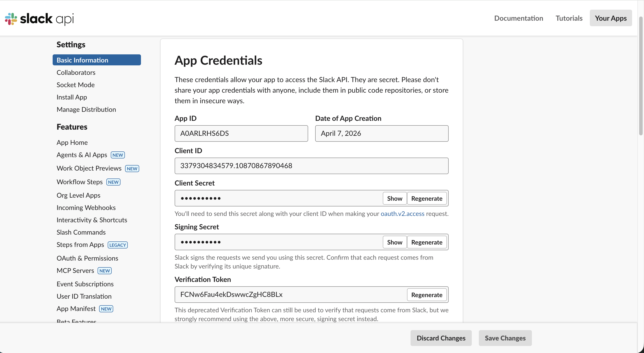Open OAuth & Permissions page
The height and width of the screenshot is (353, 644).
tap(87, 258)
